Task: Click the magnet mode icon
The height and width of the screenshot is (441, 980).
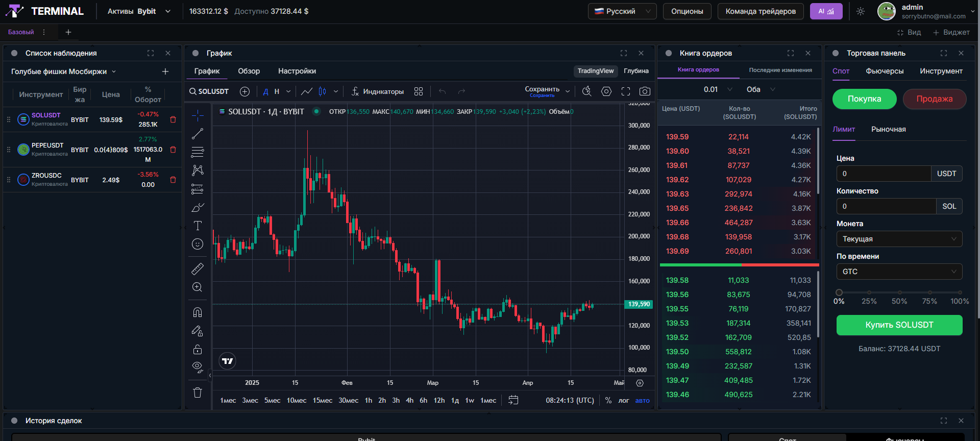Action: pyautogui.click(x=198, y=312)
